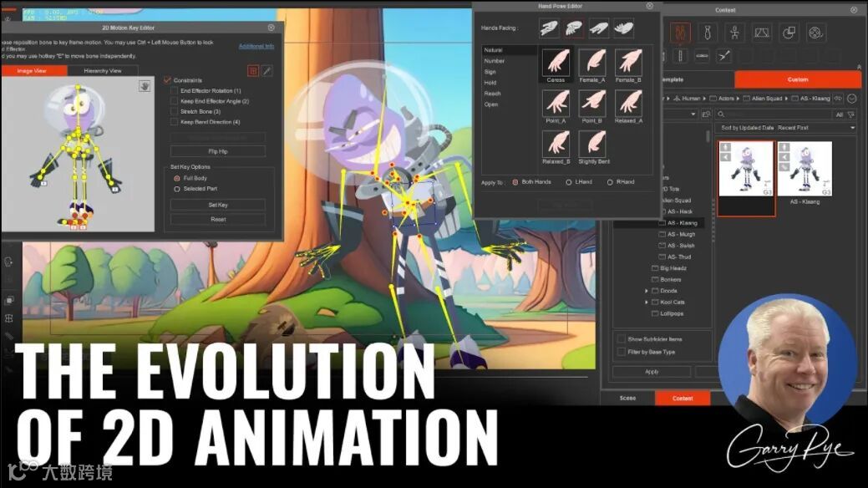
Task: Click the Apply button in Content panel
Action: point(652,372)
